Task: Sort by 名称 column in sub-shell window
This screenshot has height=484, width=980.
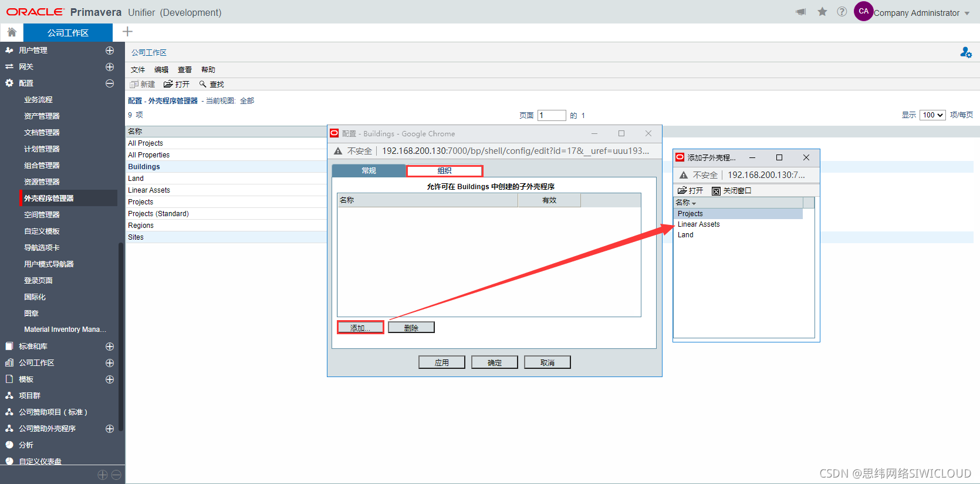Action: (x=738, y=203)
